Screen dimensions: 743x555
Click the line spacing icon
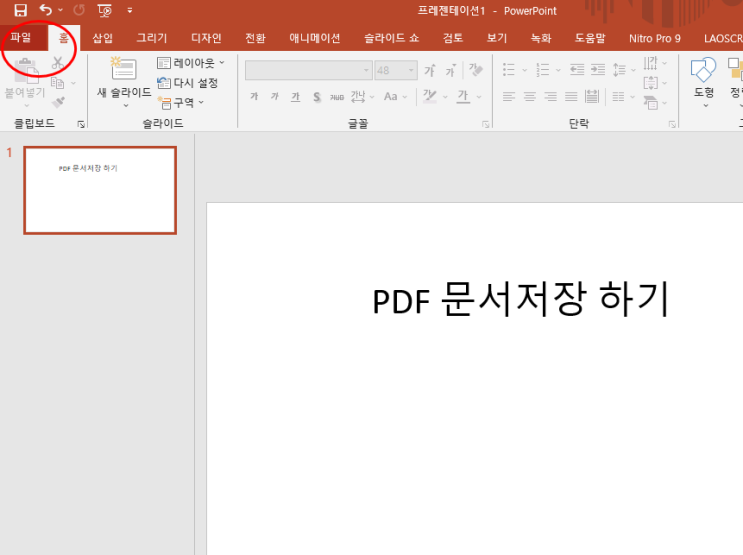[619, 70]
